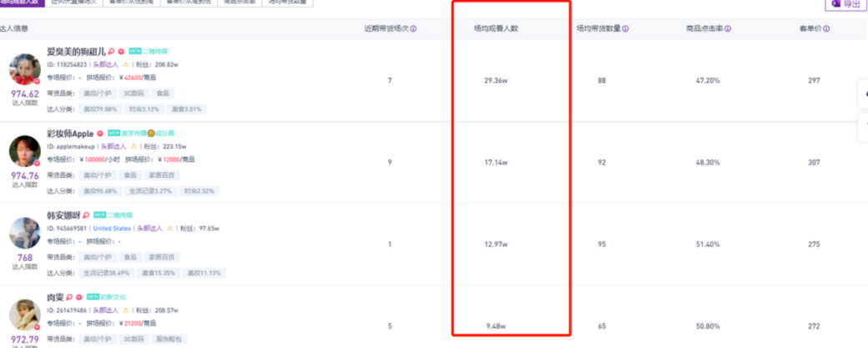Click 9.48w average viewers value
868x348 pixels.
pos(496,326)
